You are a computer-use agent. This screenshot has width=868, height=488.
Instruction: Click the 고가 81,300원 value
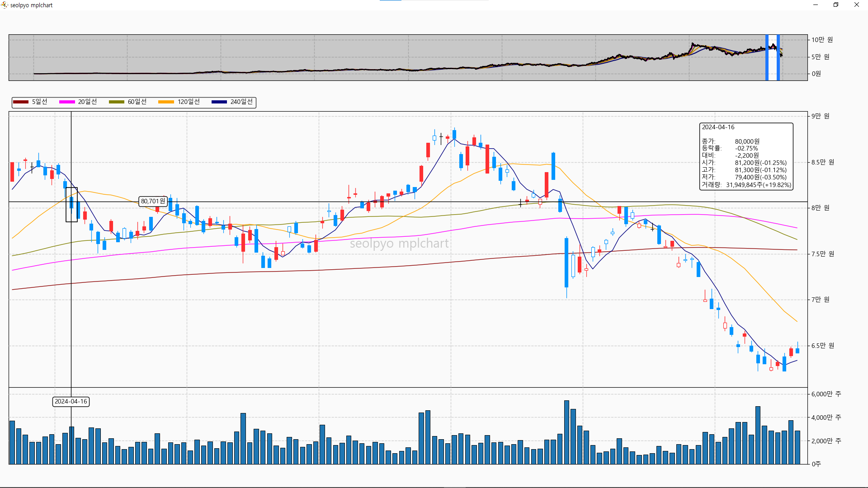pyautogui.click(x=761, y=170)
